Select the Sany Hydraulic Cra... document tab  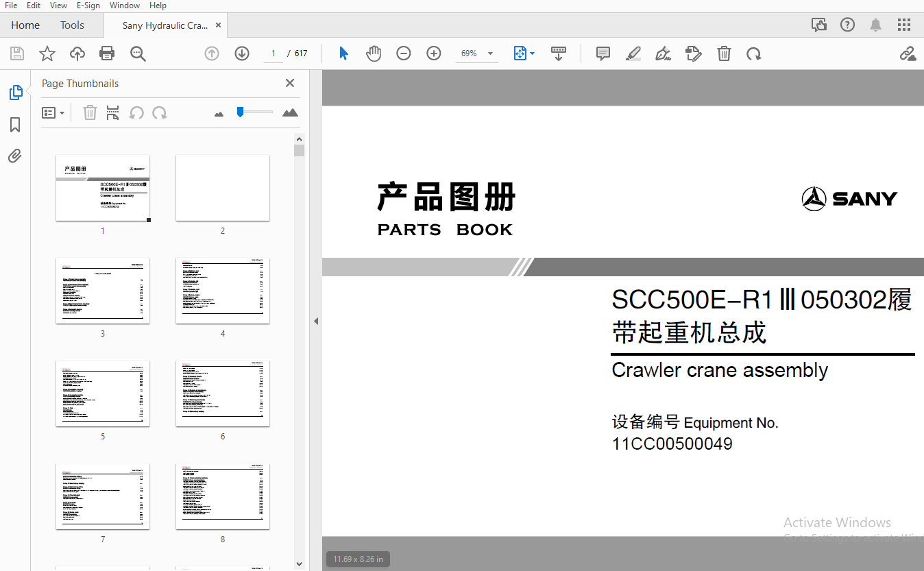click(x=165, y=25)
